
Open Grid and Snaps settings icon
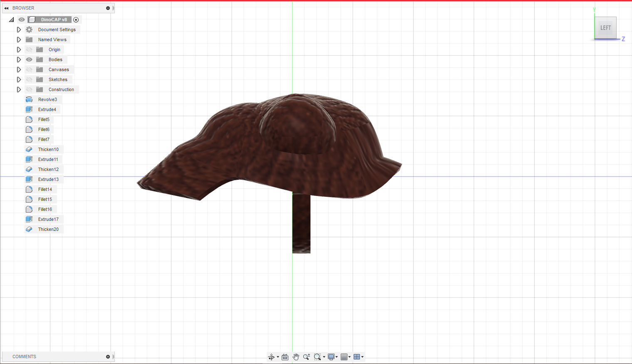click(x=344, y=357)
